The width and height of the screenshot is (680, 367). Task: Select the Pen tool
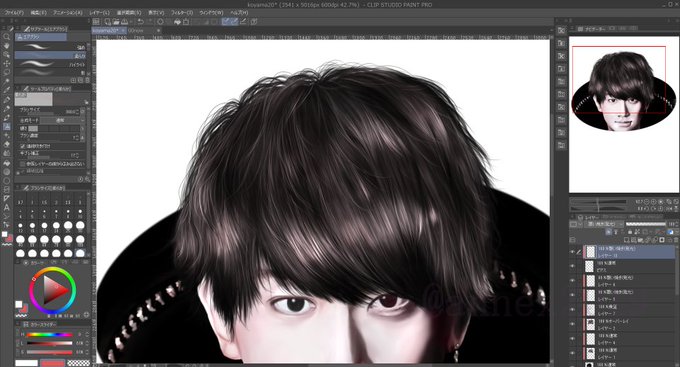7,99
